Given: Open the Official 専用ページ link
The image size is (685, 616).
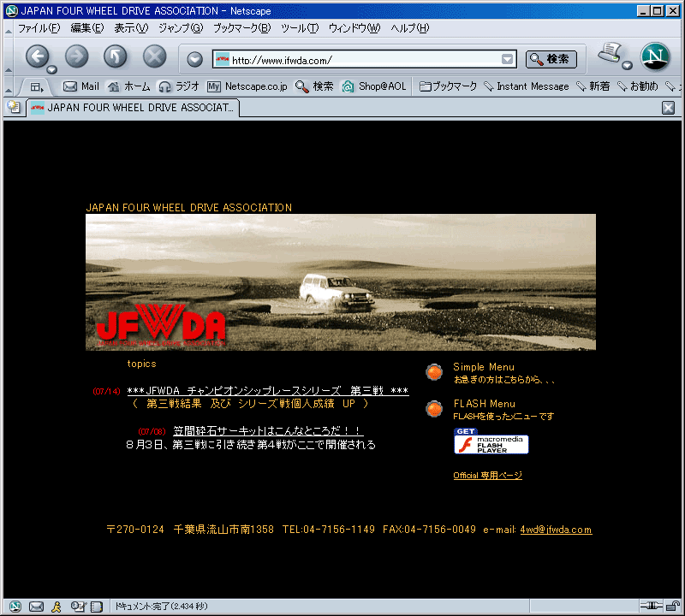Looking at the screenshot, I should 487,476.
